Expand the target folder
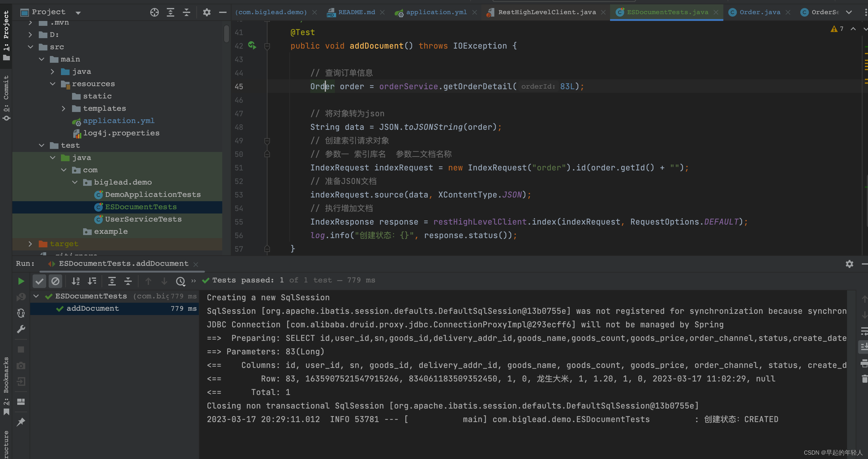Viewport: 868px width, 459px height. click(30, 244)
